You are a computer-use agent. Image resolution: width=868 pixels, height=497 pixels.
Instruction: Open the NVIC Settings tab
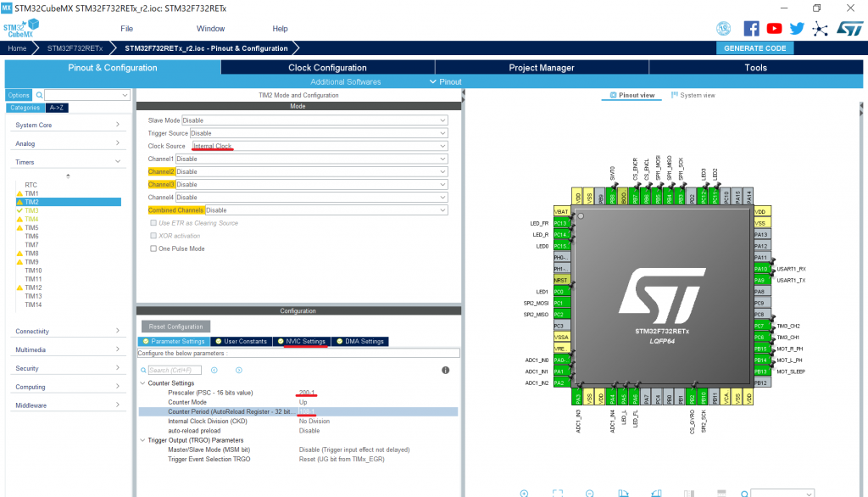[x=302, y=341]
